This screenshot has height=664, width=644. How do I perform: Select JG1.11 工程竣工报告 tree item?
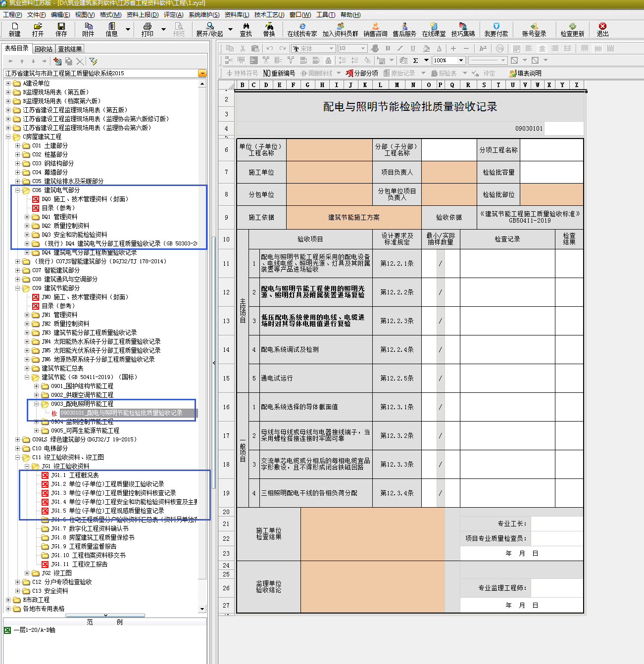pos(79,564)
